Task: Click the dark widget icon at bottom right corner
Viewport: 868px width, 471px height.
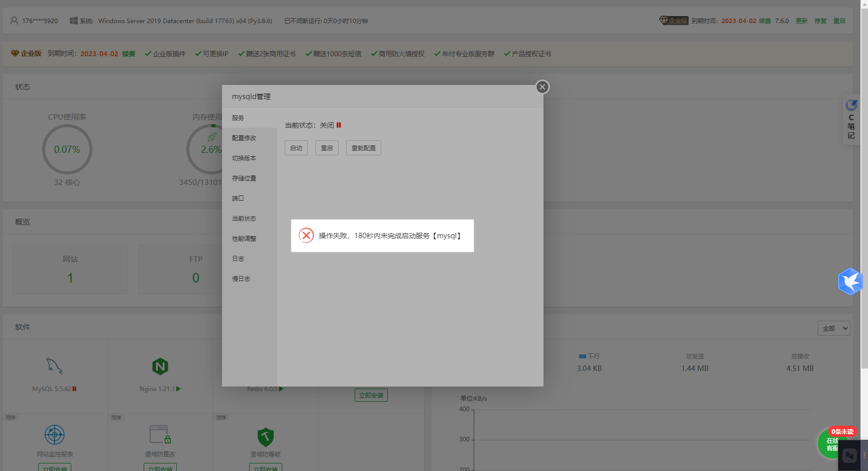Action: pyautogui.click(x=849, y=455)
